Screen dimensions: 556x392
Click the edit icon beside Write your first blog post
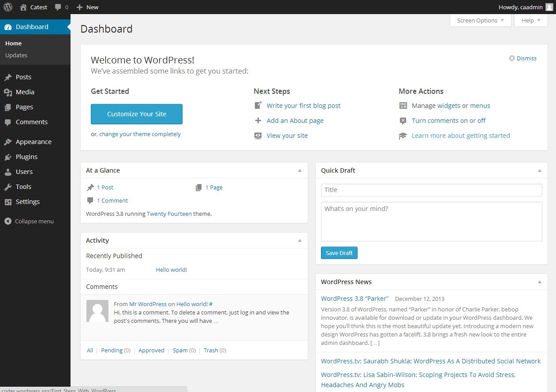[258, 106]
